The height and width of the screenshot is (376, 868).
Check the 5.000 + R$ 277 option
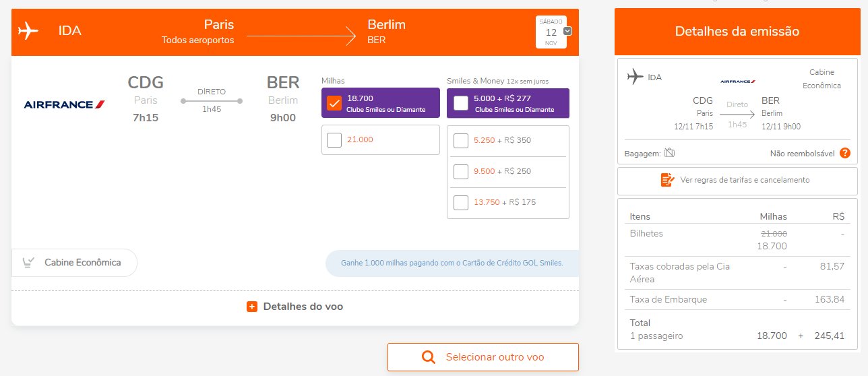click(461, 103)
